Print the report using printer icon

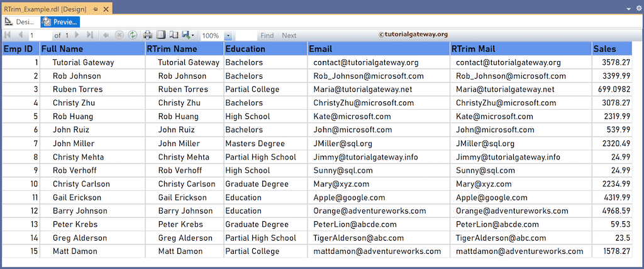147,35
